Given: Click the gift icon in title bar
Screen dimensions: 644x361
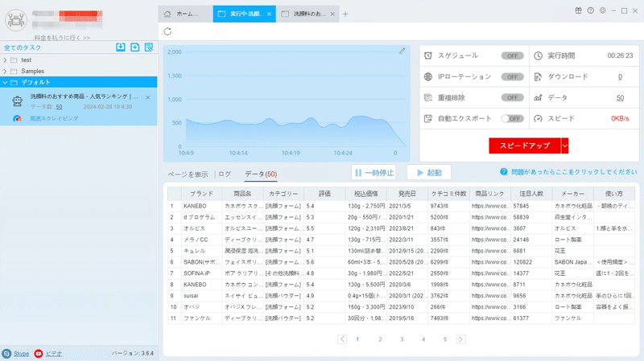Looking at the screenshot, I should pyautogui.click(x=578, y=10).
